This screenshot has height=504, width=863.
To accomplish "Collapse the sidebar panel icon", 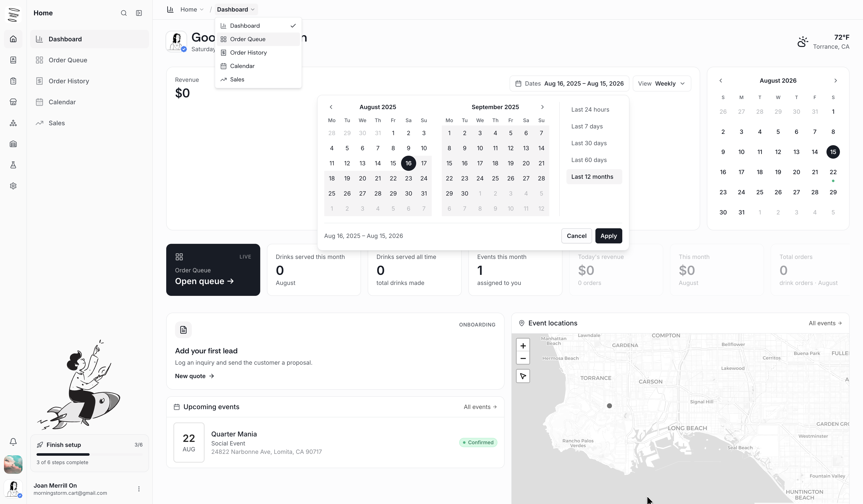I will (x=139, y=13).
